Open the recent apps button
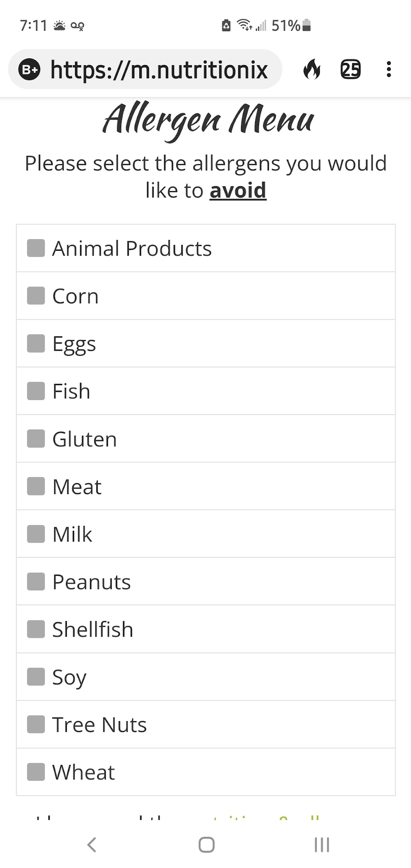This screenshot has width=411, height=868. [321, 844]
